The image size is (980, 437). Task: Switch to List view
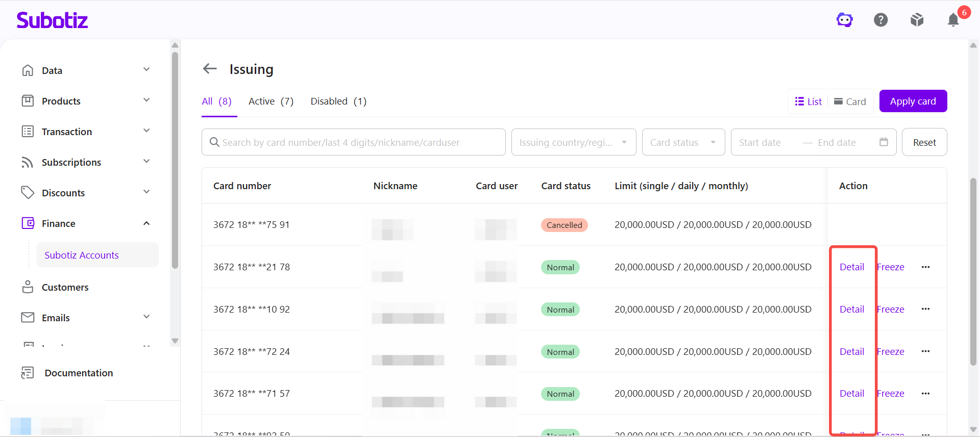coord(808,101)
